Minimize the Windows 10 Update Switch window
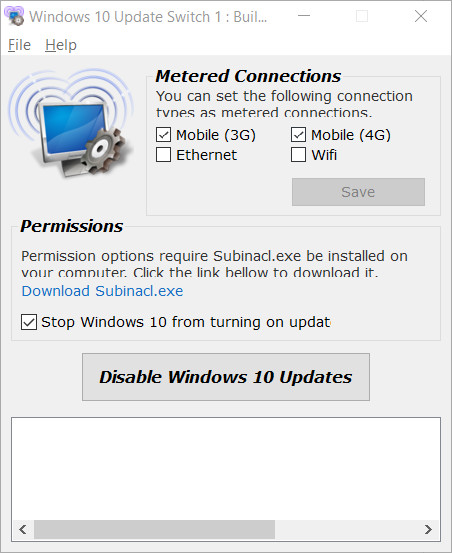Screen dimensions: 452x553 tap(304, 16)
